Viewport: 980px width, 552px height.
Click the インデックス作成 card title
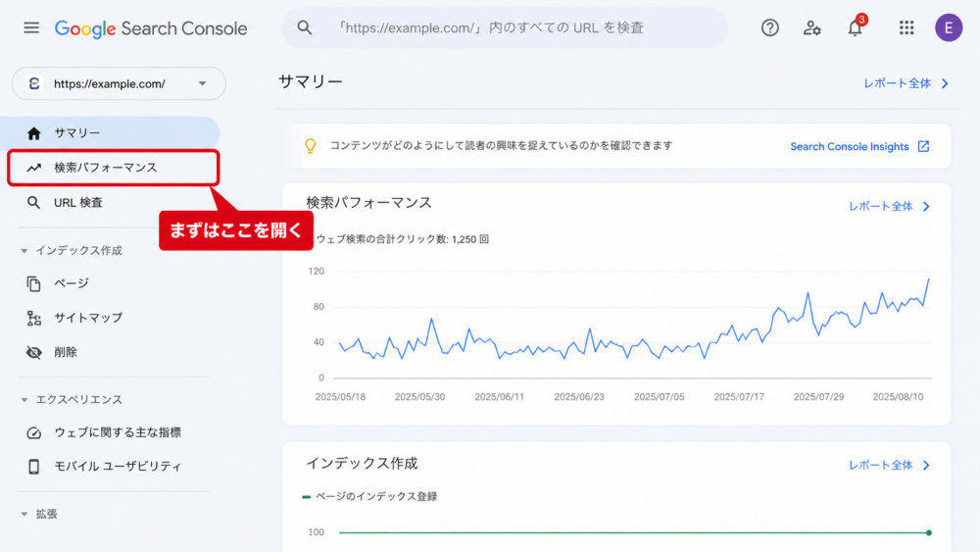click(362, 463)
